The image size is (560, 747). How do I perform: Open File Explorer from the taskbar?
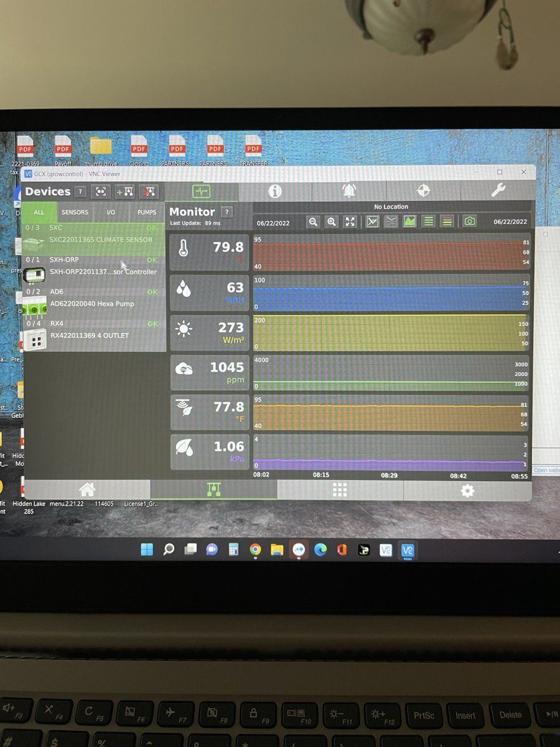277,550
